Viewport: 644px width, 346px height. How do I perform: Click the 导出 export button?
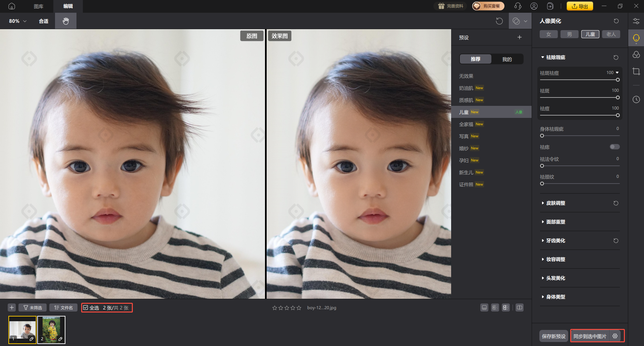pos(580,6)
